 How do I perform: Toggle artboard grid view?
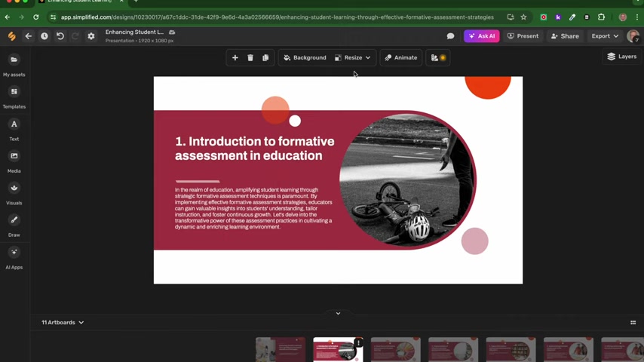[x=633, y=322]
